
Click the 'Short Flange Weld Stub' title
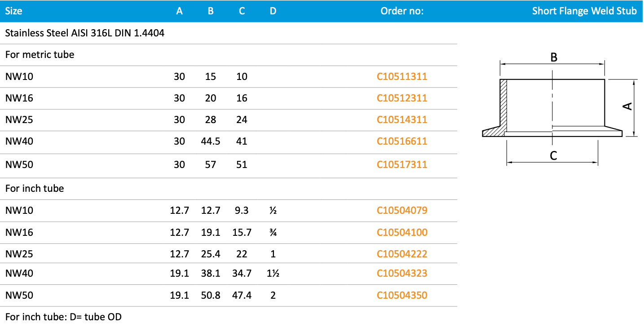click(584, 11)
